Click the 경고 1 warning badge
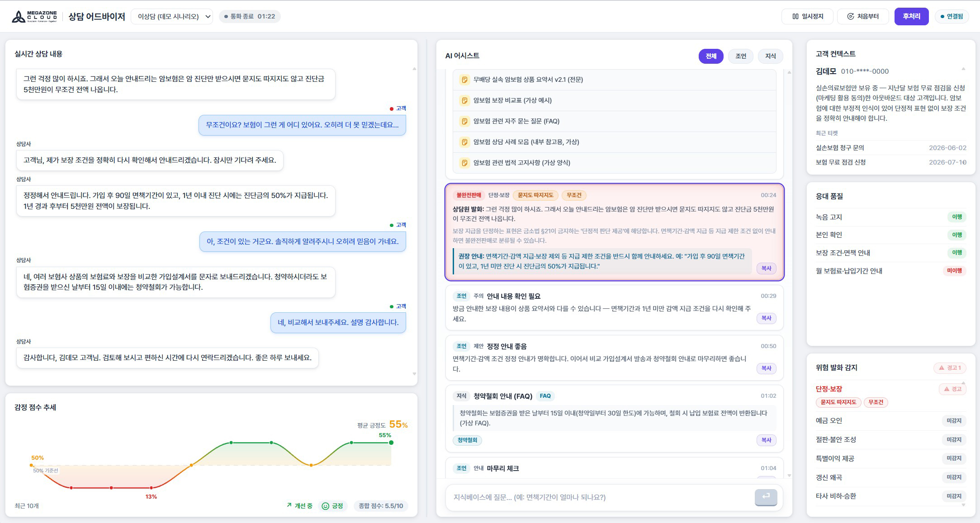This screenshot has height=523, width=980. [950, 368]
